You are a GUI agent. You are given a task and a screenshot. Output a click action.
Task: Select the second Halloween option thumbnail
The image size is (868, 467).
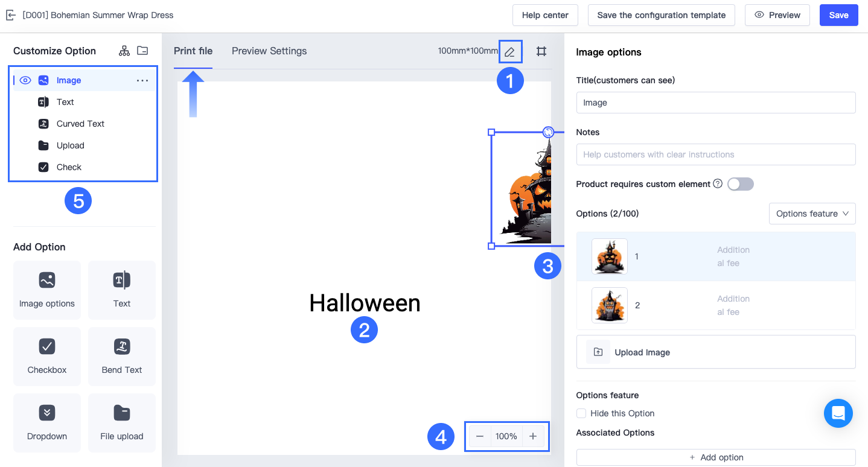click(609, 305)
